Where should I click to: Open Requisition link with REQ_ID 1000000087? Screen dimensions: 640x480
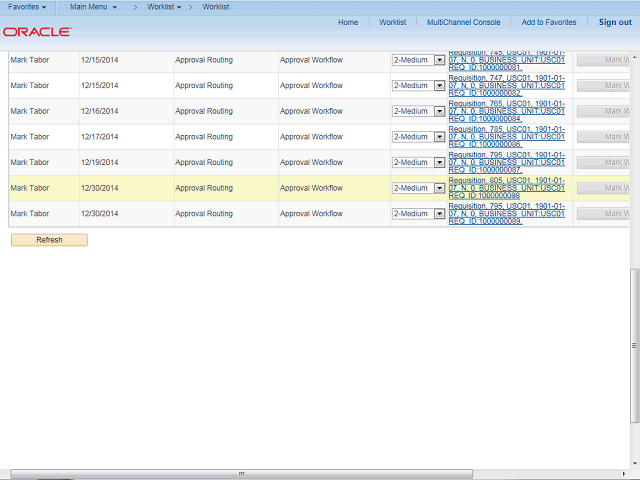(x=507, y=162)
